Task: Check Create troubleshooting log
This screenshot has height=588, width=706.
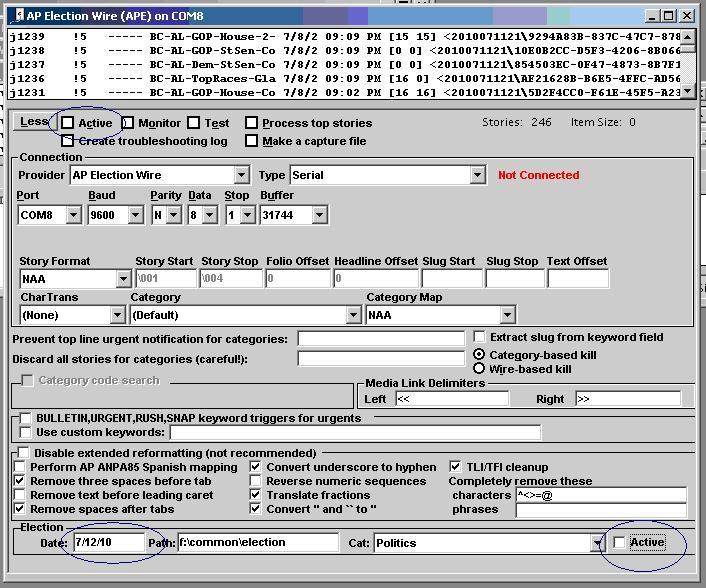Action: (68, 141)
